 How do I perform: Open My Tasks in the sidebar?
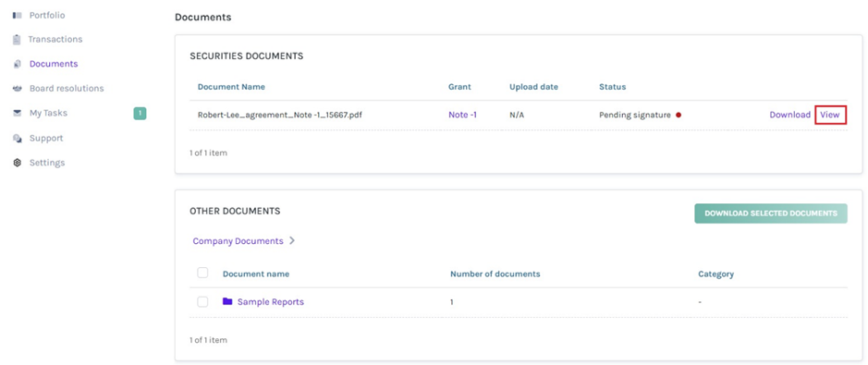(x=48, y=114)
